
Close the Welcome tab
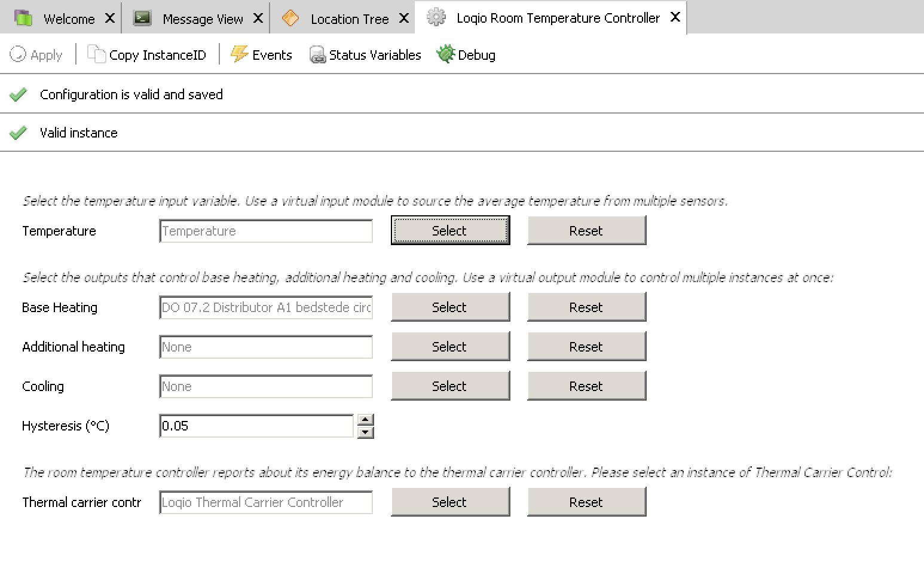[x=110, y=19]
